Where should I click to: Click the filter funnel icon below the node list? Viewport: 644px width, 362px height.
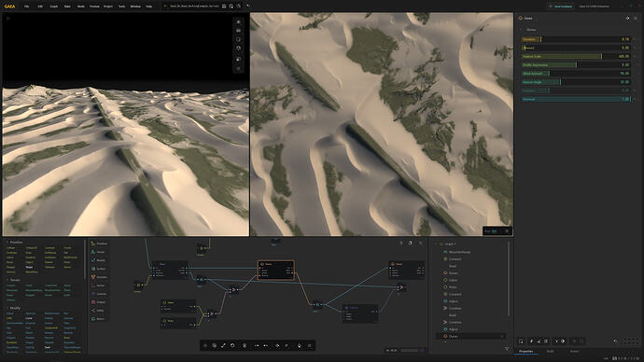(x=507, y=349)
